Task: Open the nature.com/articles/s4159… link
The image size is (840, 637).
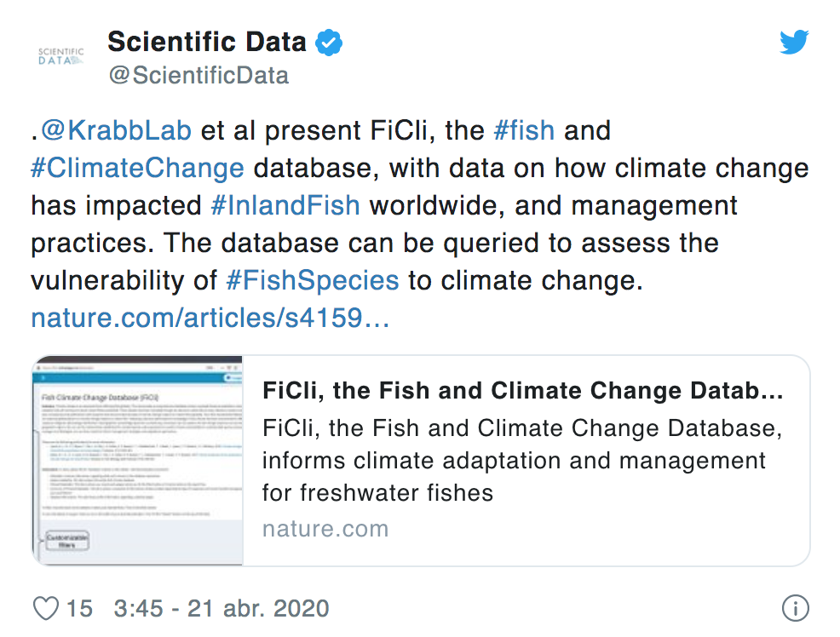Action: tap(210, 318)
